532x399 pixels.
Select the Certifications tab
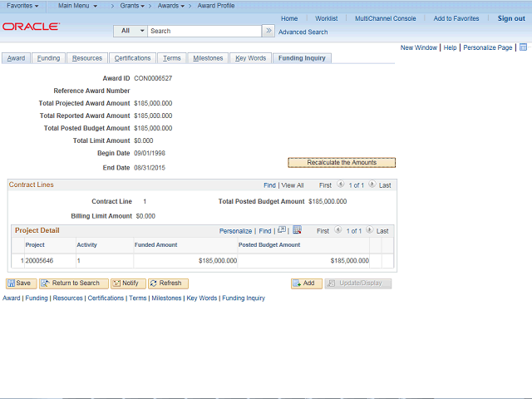pyautogui.click(x=132, y=58)
